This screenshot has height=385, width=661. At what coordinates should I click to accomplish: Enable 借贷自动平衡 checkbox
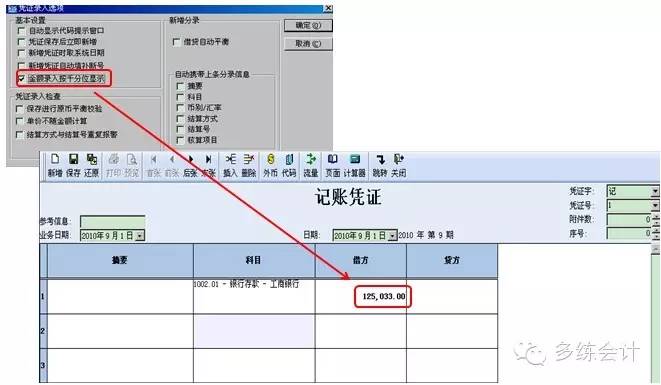pyautogui.click(x=177, y=42)
